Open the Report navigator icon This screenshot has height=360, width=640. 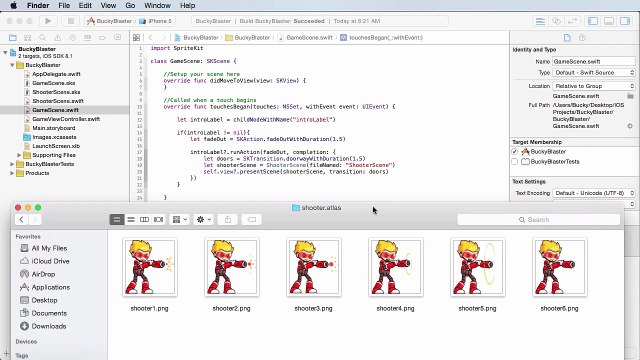118,38
